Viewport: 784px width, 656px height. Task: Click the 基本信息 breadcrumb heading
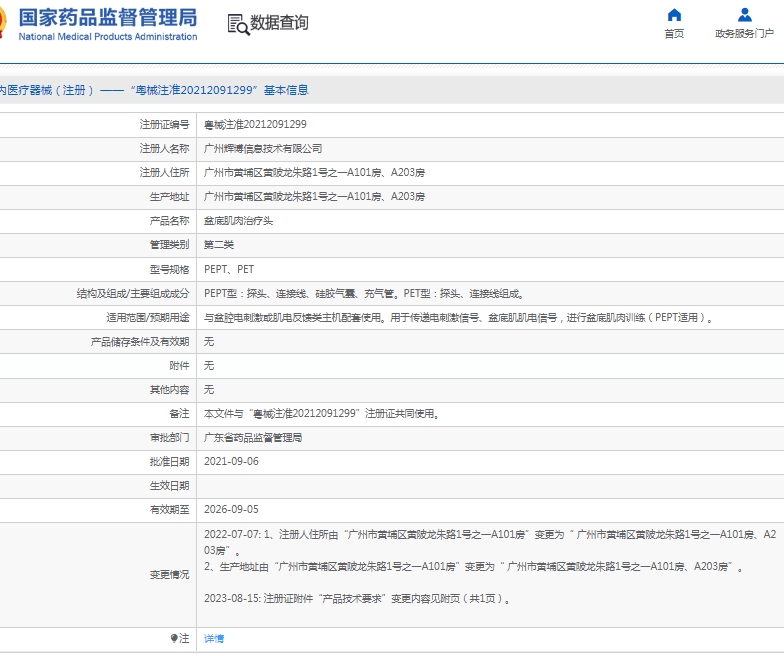286,90
